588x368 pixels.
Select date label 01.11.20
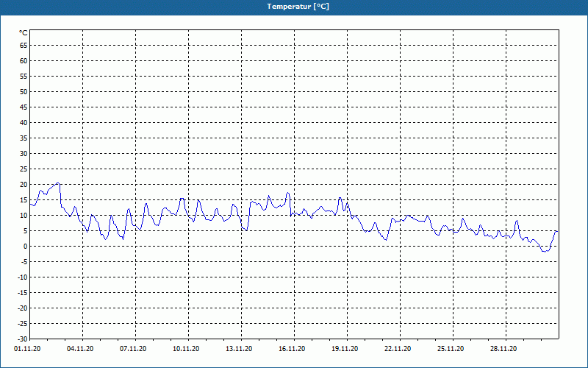coord(27,349)
